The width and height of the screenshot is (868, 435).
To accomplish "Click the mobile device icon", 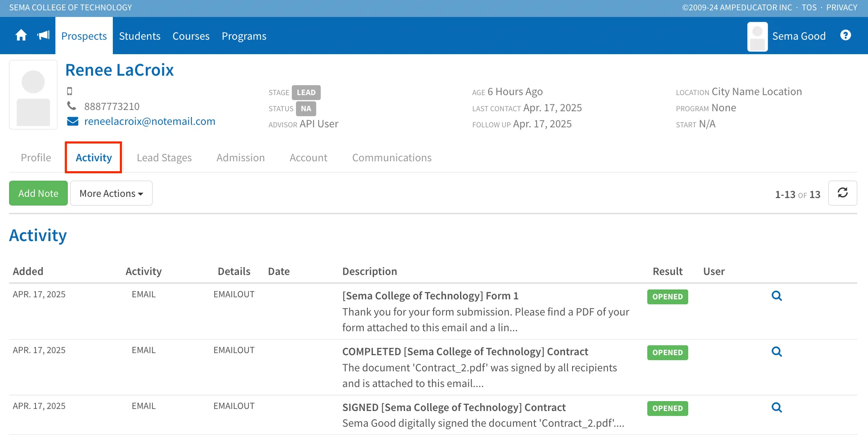I will coord(69,91).
